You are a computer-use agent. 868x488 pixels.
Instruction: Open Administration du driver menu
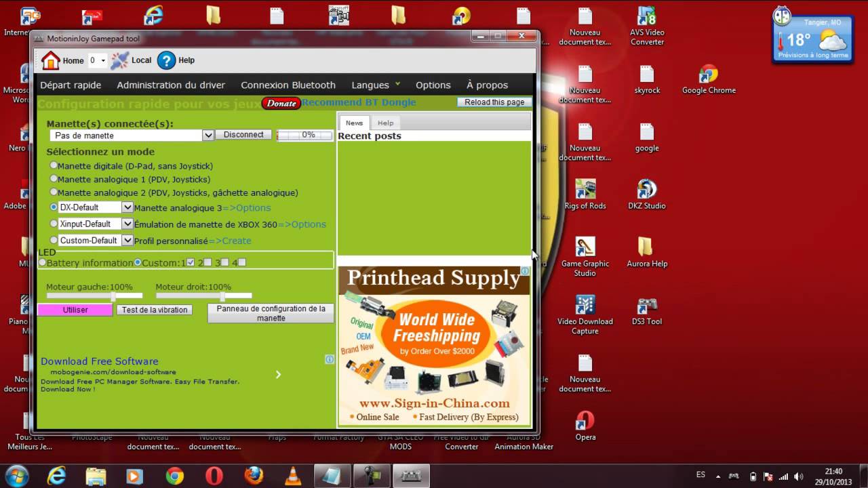pyautogui.click(x=171, y=85)
